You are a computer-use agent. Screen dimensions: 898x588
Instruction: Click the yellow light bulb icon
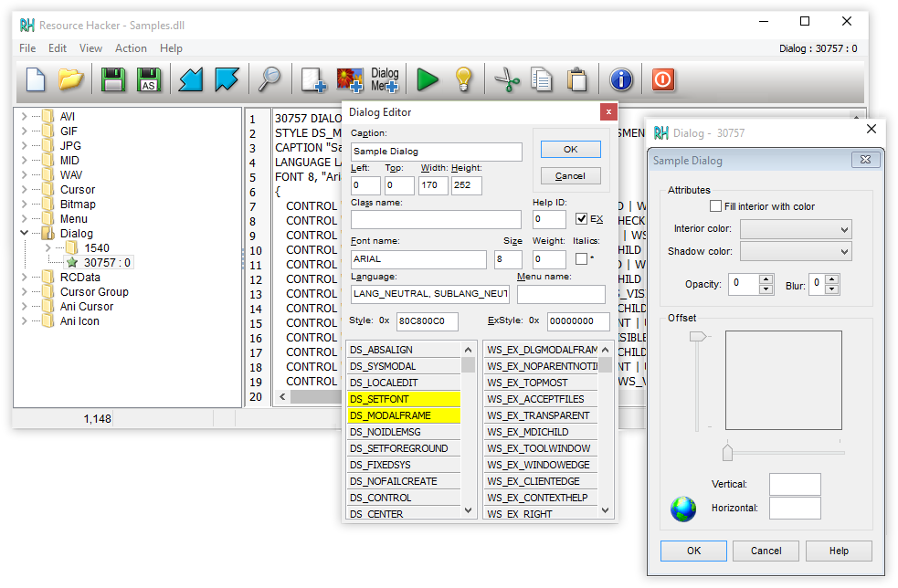pos(463,79)
